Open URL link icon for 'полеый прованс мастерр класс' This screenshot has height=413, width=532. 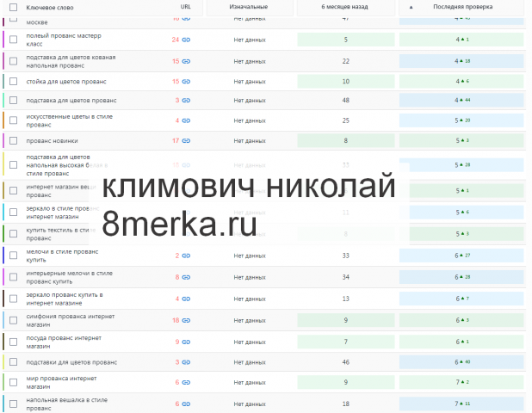(186, 40)
